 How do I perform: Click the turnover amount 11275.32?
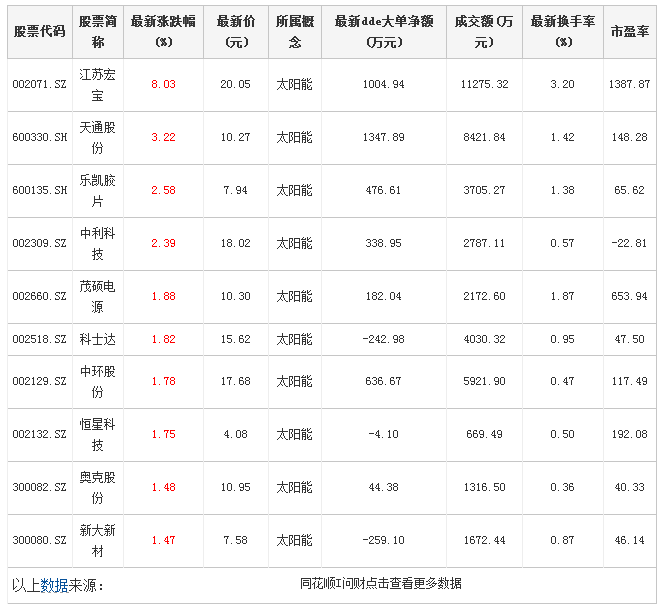484,84
